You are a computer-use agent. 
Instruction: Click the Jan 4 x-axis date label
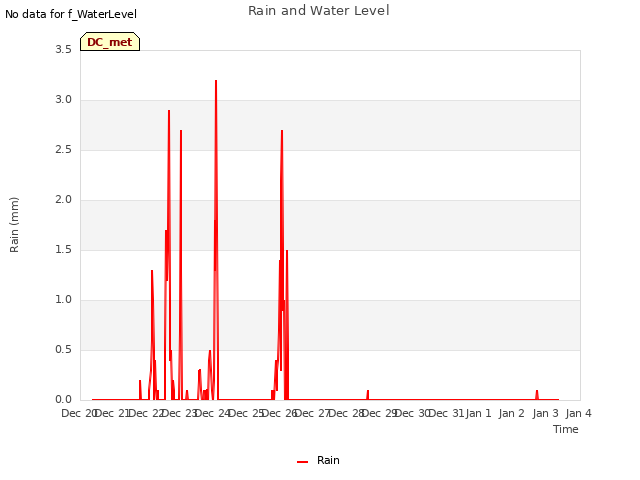pyautogui.click(x=578, y=413)
